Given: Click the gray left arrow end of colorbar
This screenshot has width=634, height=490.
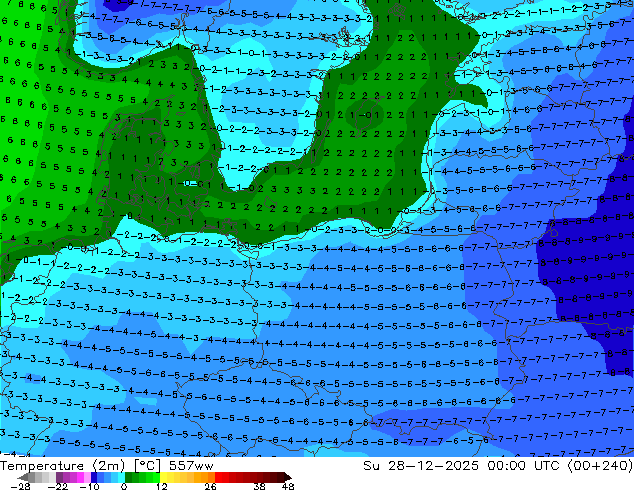Looking at the screenshot, I should [x=23, y=477].
